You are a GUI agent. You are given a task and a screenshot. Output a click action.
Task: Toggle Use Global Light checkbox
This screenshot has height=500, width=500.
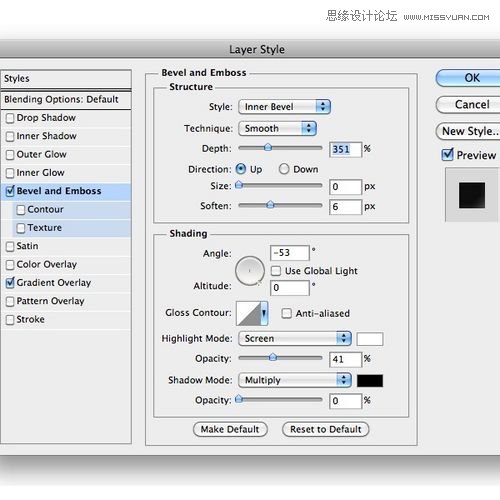(x=276, y=271)
